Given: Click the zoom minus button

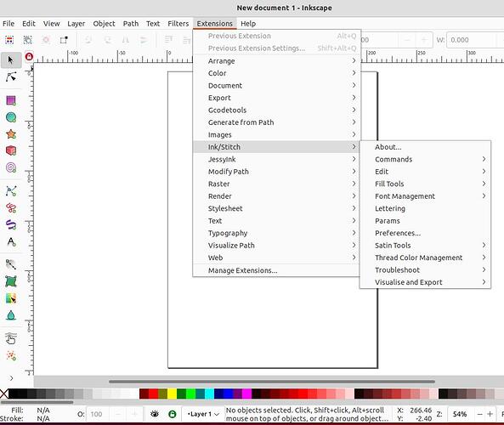Looking at the screenshot, I should click(479, 414).
